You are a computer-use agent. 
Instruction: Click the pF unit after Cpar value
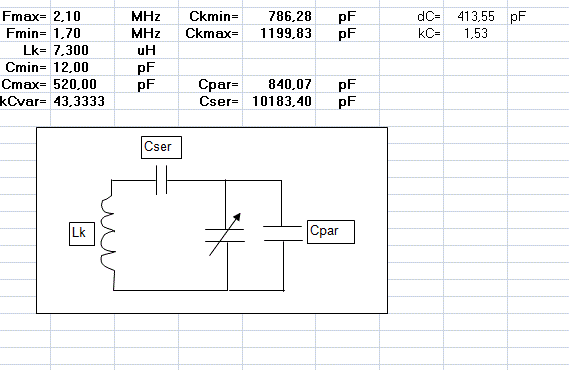(x=347, y=85)
